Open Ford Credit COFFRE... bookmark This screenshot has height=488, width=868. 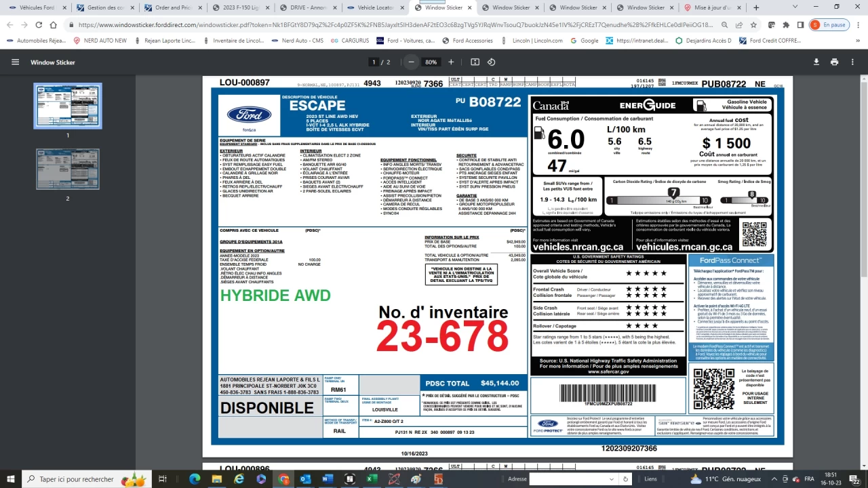point(770,41)
